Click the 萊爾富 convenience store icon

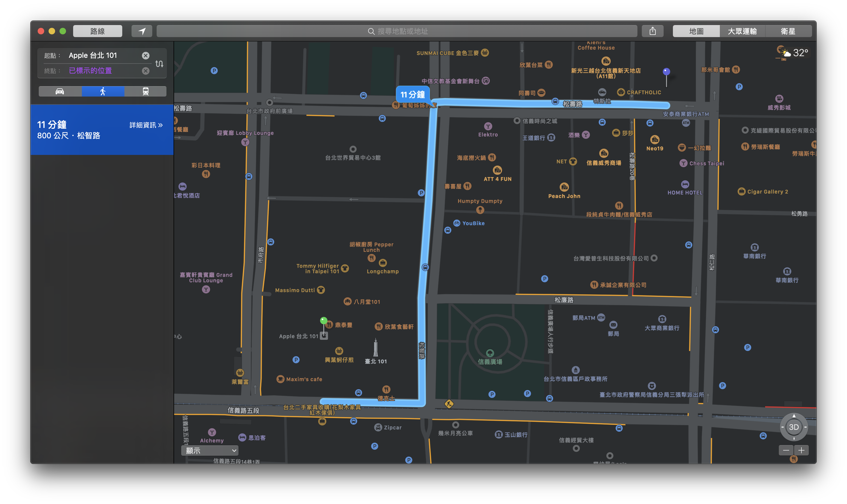click(x=240, y=373)
